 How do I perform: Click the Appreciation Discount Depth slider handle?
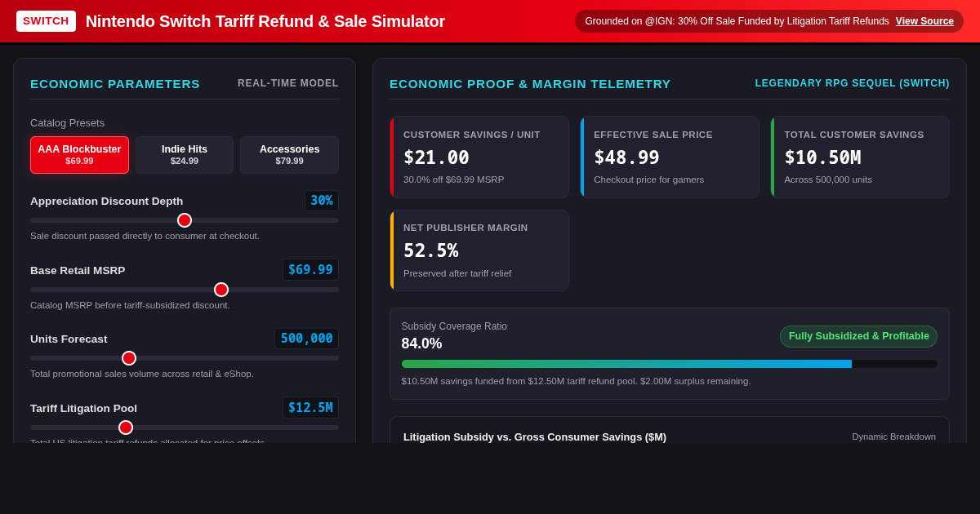(185, 220)
